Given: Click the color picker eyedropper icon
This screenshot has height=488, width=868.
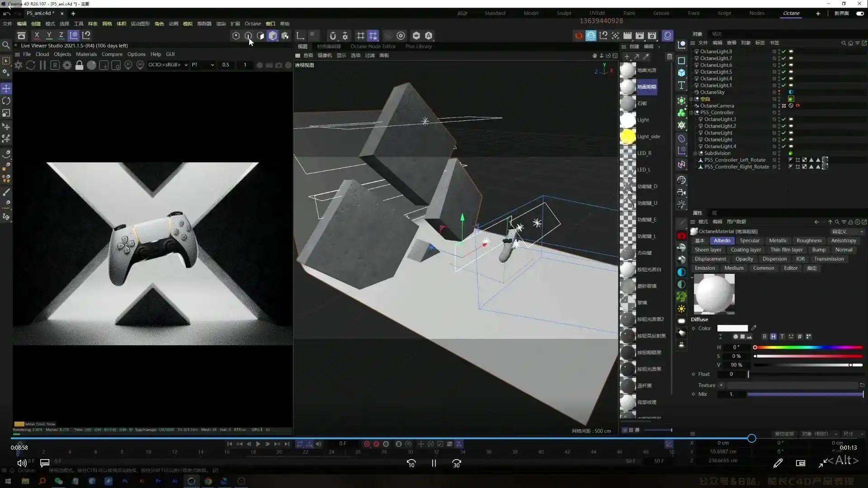Looking at the screenshot, I should point(754,328).
